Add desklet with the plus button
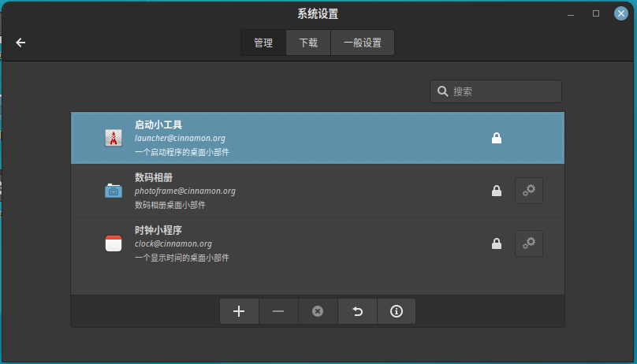637x364 pixels. click(x=239, y=311)
